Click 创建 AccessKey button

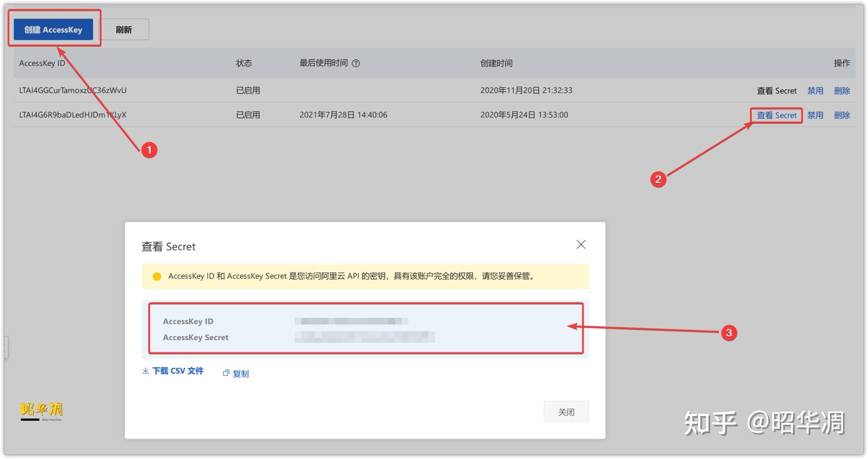pyautogui.click(x=53, y=29)
